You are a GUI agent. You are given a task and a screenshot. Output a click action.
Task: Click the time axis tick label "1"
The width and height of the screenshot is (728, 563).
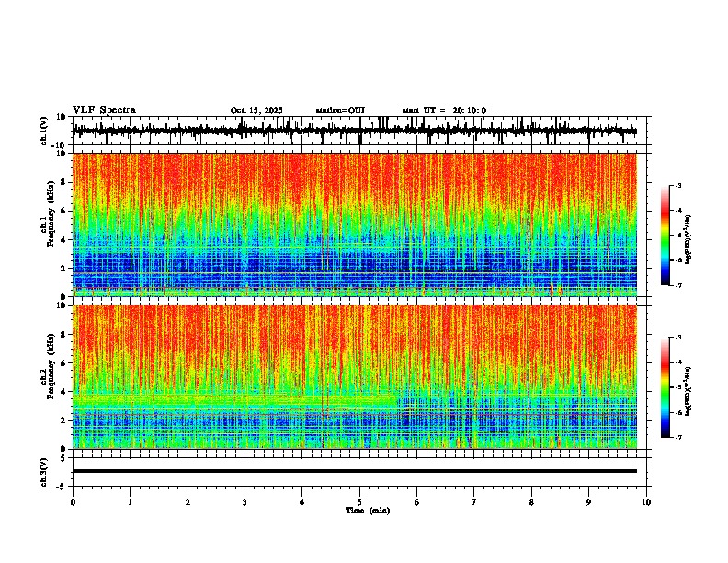[x=130, y=501]
